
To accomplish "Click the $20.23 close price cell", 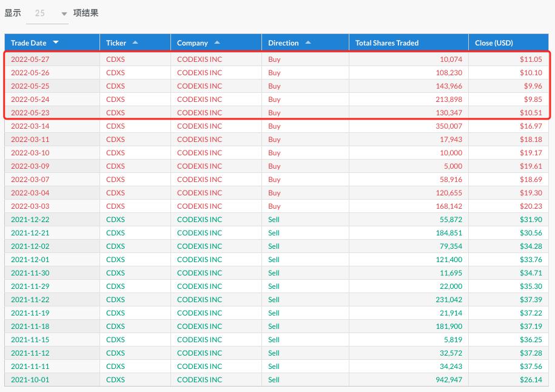I will (x=531, y=206).
